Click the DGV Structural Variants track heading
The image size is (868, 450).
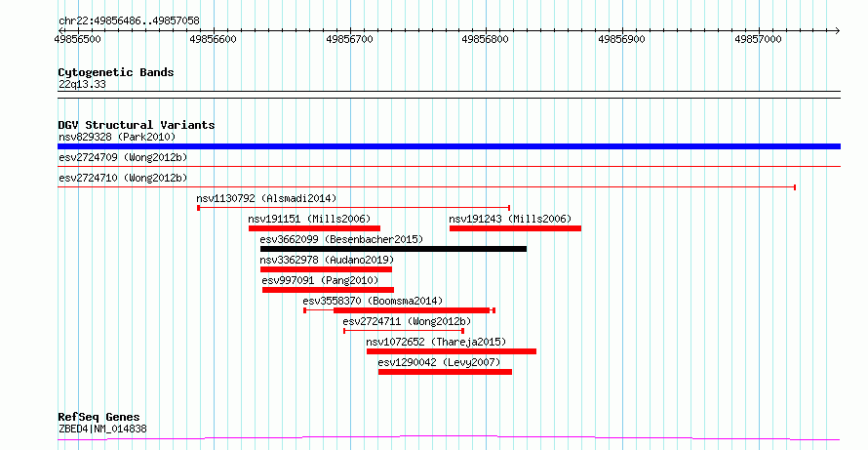pyautogui.click(x=137, y=125)
